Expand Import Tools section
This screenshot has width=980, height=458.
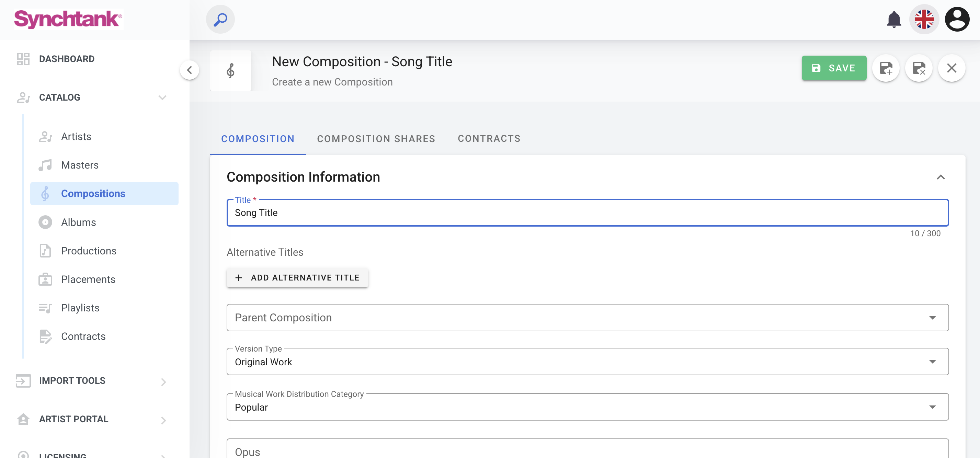click(x=163, y=381)
